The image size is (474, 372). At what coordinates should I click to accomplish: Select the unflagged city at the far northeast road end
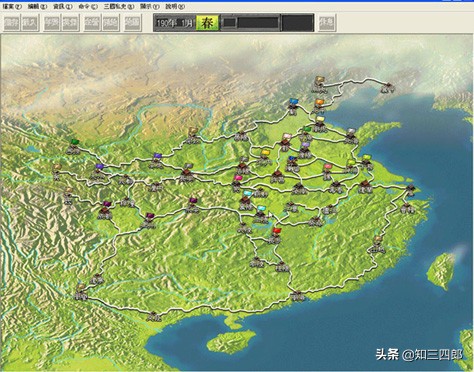click(388, 87)
